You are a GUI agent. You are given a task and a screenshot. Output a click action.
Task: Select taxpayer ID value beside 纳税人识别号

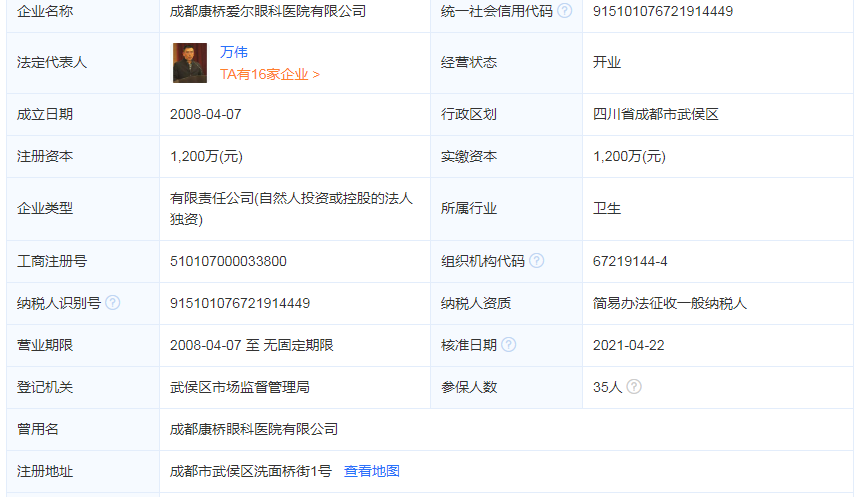240,303
